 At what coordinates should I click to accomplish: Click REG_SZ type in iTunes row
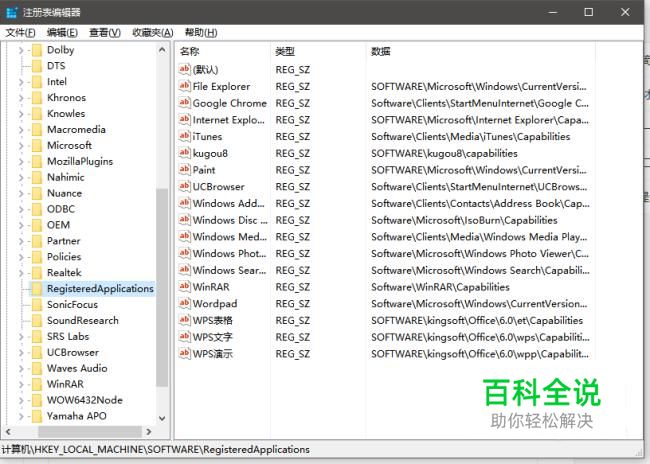[293, 137]
